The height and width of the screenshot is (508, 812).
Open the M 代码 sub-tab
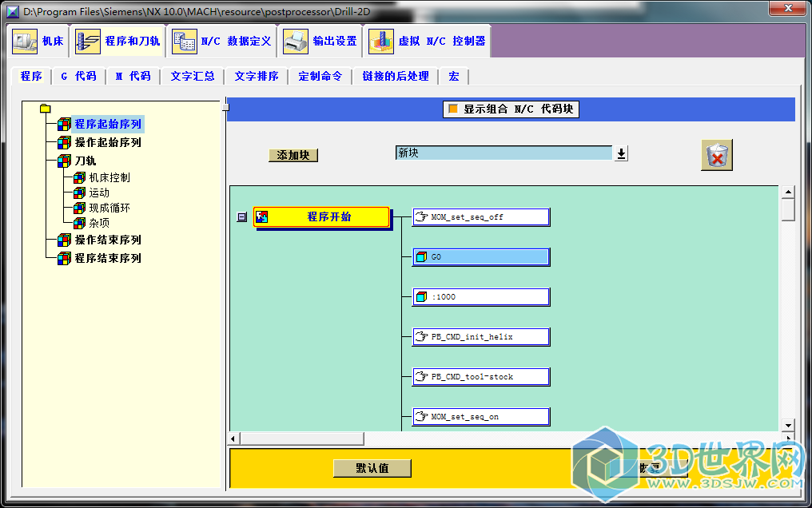[133, 76]
